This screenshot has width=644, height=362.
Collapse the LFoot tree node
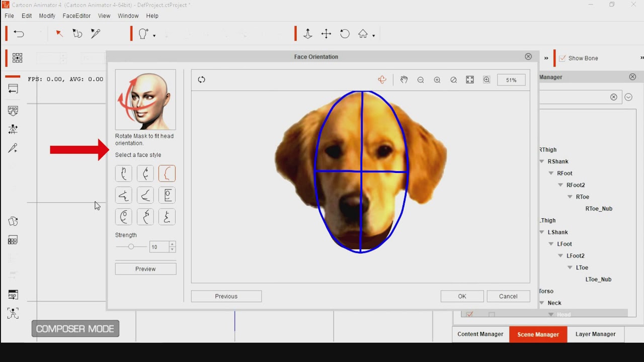[551, 244]
